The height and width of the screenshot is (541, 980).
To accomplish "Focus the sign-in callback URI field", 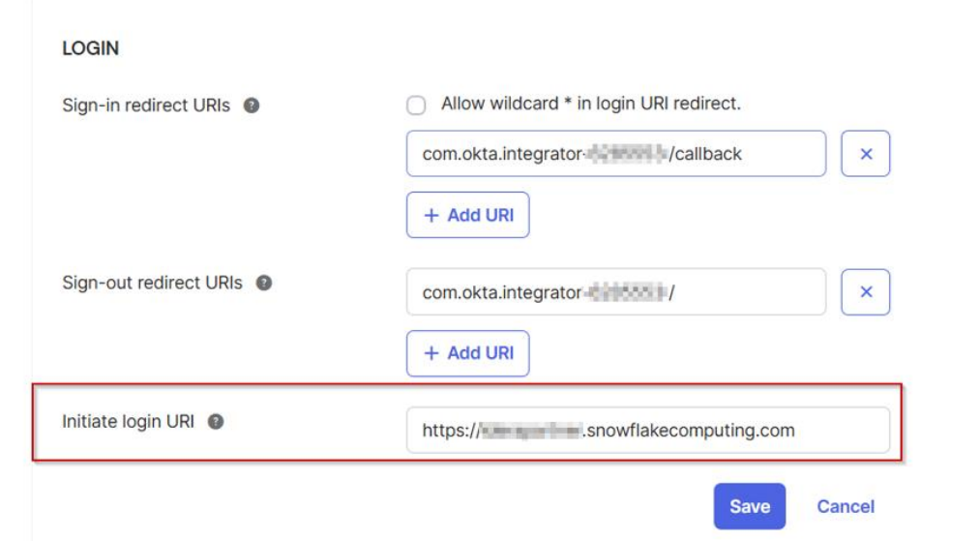I will click(615, 154).
